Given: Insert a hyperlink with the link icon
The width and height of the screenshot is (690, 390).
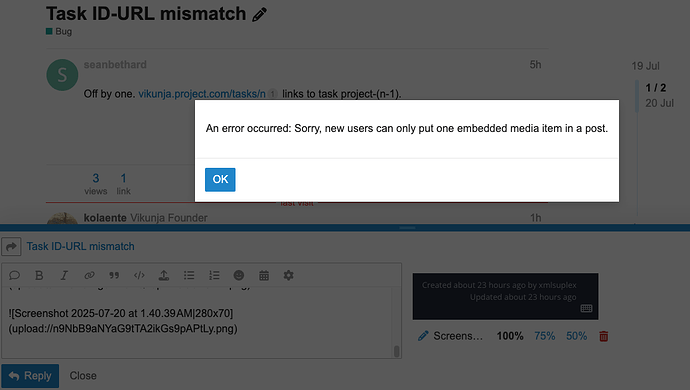Looking at the screenshot, I should [89, 276].
